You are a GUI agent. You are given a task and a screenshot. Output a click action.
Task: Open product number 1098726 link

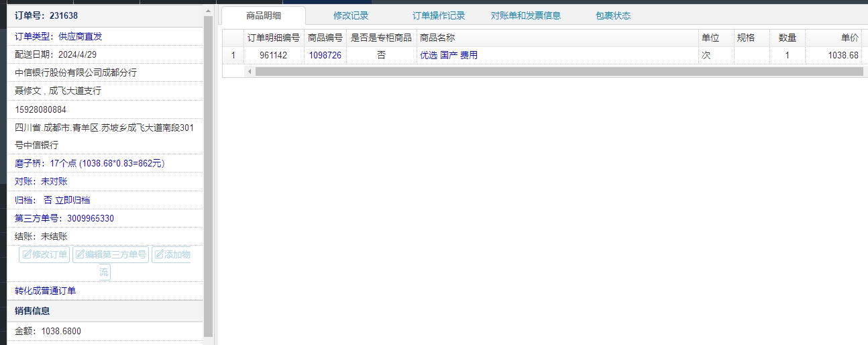tap(325, 56)
